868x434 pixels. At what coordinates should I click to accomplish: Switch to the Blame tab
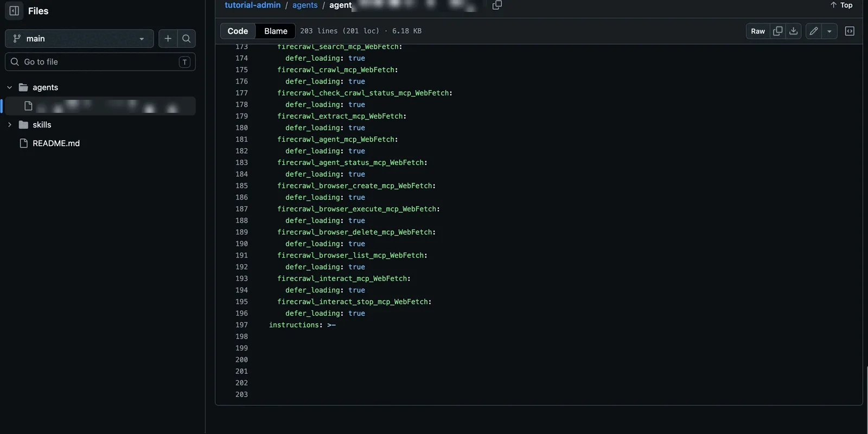276,31
